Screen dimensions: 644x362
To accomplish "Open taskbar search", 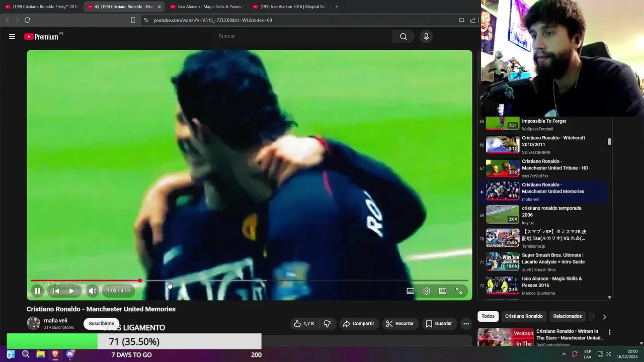I will [x=26, y=354].
